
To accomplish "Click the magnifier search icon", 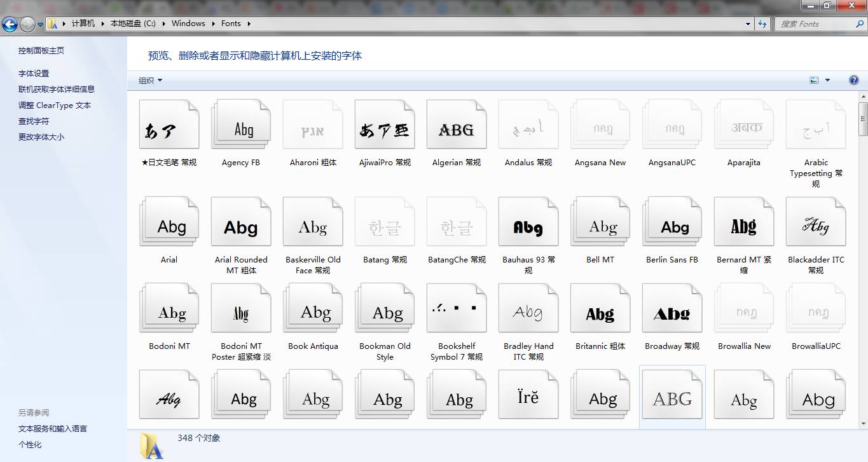I will click(x=860, y=24).
